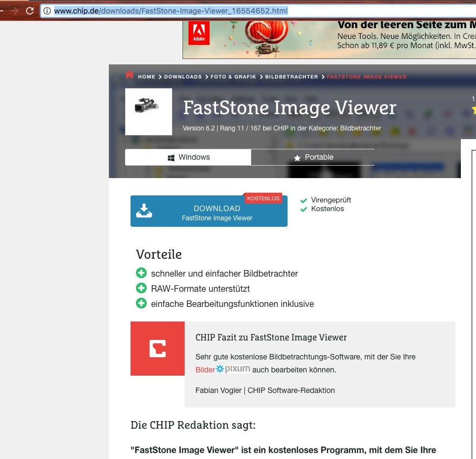The height and width of the screenshot is (459, 476).
Task: Click the browser reload icon
Action: 30,11
